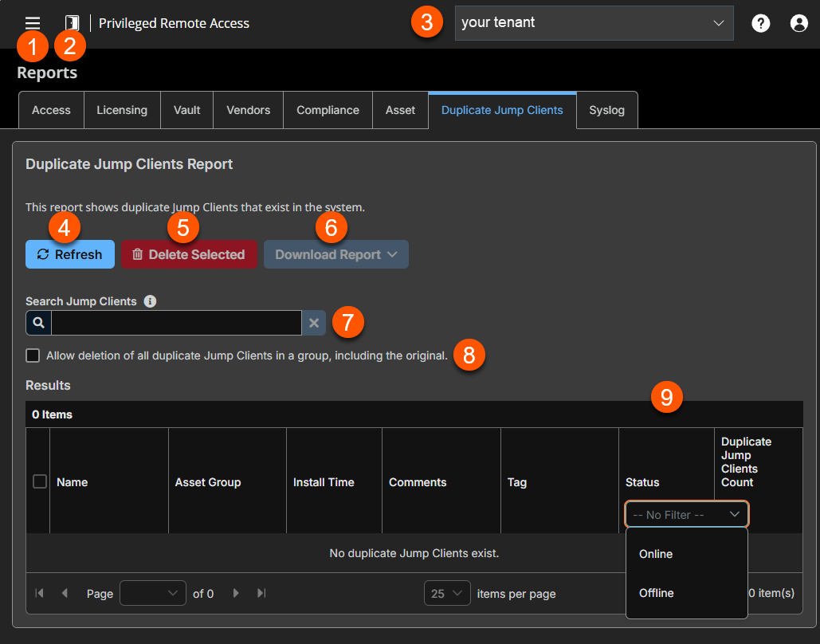The height and width of the screenshot is (644, 820).
Task: Select the Offline status filter option
Action: point(686,593)
